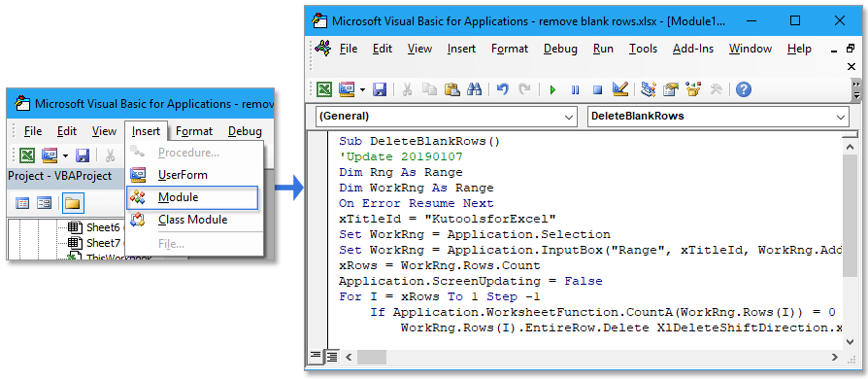Click the 'Sub DeleteBlankRows()' code line
Viewport: 868px width, 379px height.
pyautogui.click(x=419, y=141)
